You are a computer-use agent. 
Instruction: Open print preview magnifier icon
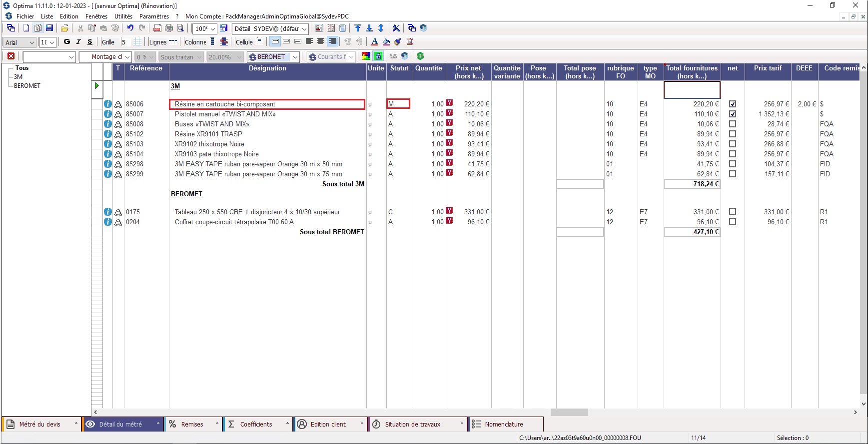pyautogui.click(x=180, y=28)
